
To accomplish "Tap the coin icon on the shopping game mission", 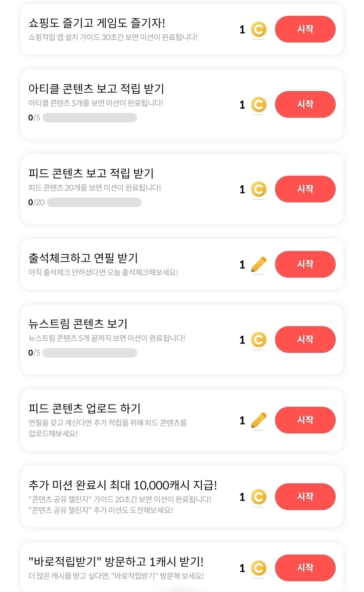I will 259,30.
